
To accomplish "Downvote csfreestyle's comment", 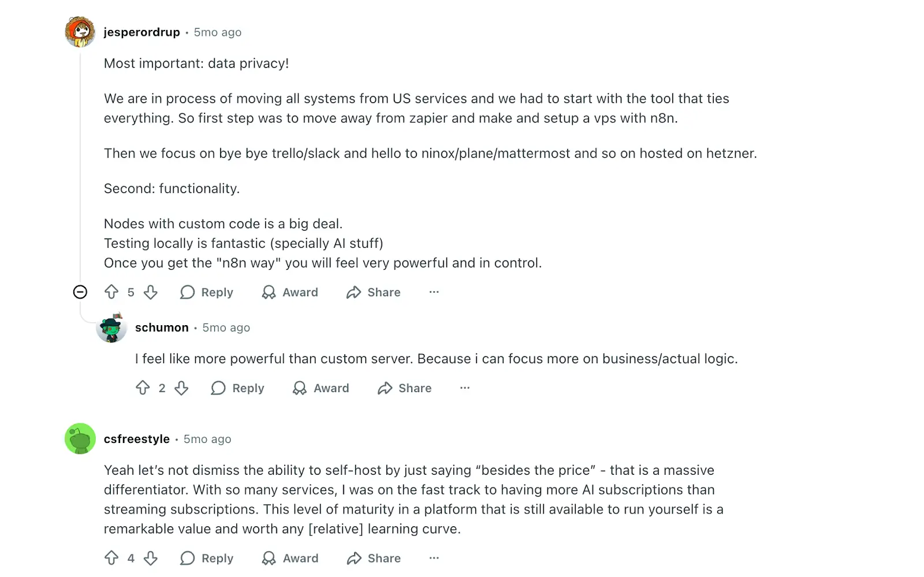I will (150, 558).
